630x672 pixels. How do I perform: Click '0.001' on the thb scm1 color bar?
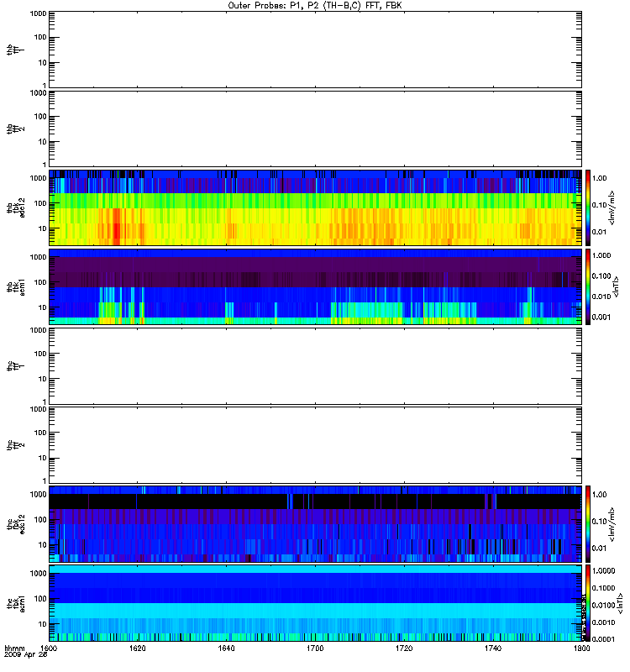click(601, 318)
